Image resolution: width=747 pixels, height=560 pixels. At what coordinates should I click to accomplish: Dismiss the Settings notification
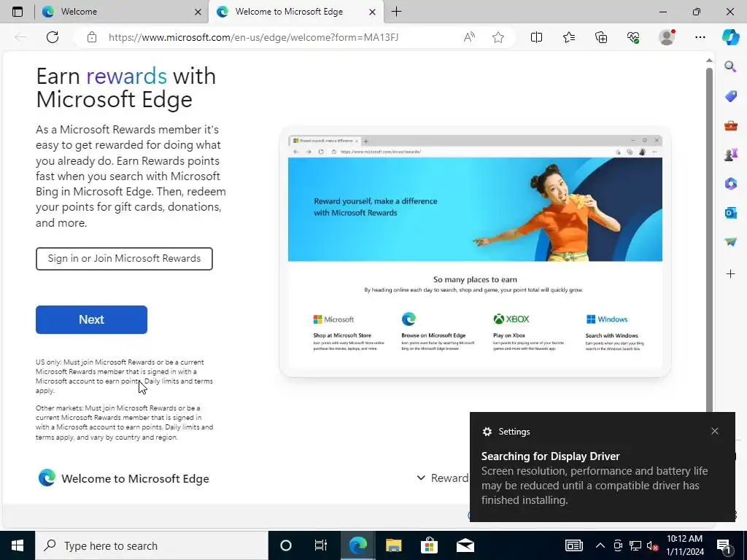[x=715, y=431]
